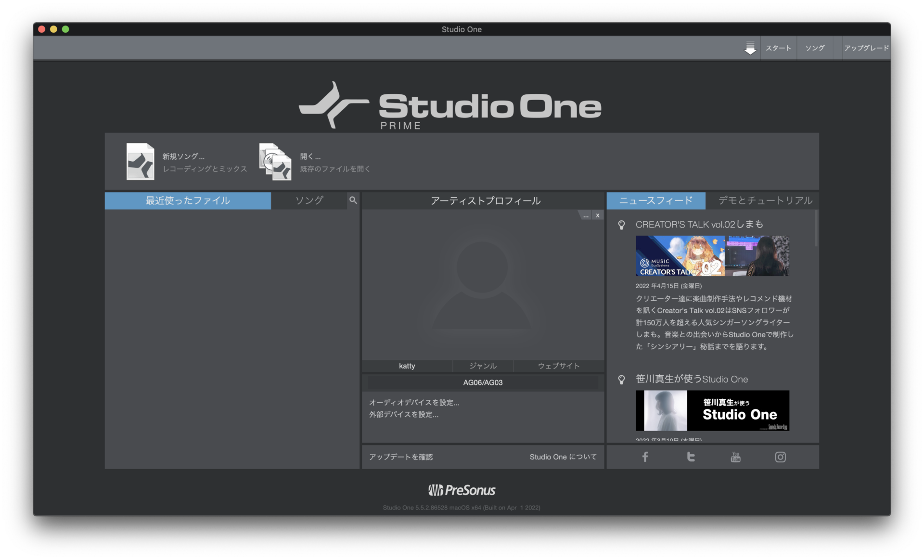This screenshot has width=924, height=560.
Task: Open the Instagram icon link
Action: 780,457
